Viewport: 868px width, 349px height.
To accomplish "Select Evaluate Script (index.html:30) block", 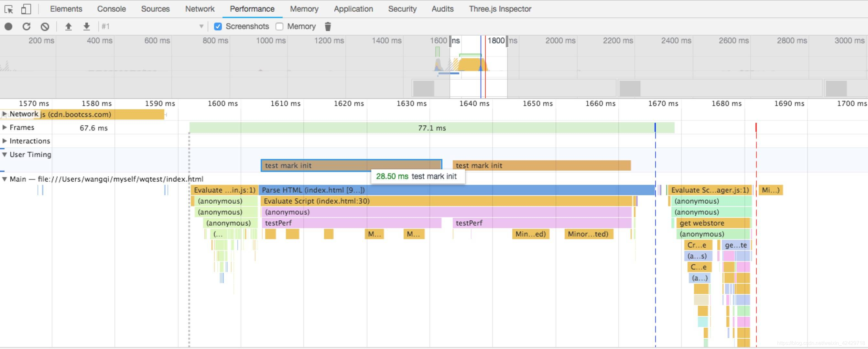I will [446, 201].
